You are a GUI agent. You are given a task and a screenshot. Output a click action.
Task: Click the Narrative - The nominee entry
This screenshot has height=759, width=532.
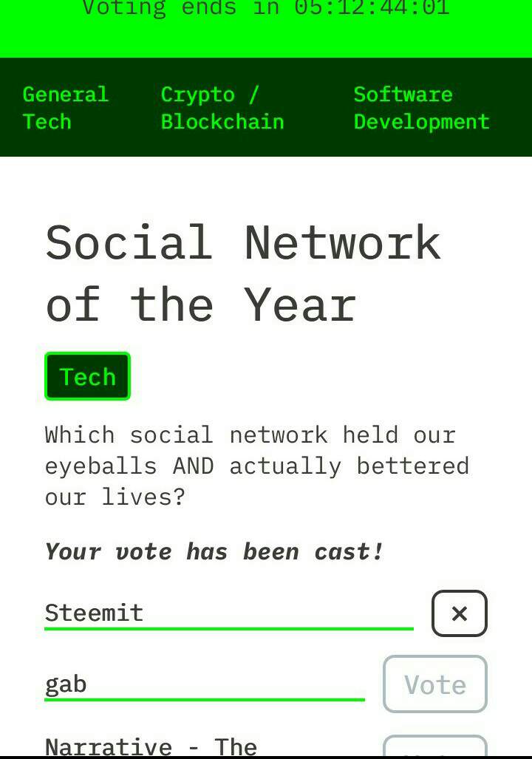pos(151,746)
